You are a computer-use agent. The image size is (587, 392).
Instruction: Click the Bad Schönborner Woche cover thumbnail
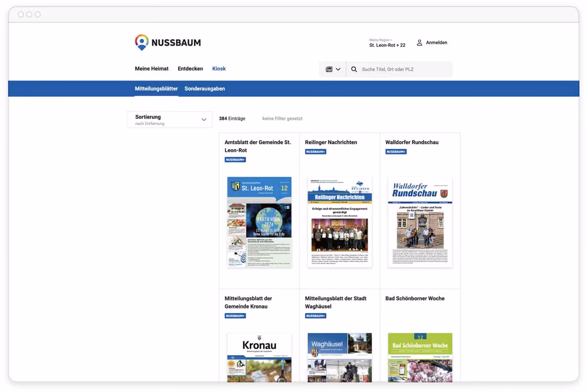point(420,357)
